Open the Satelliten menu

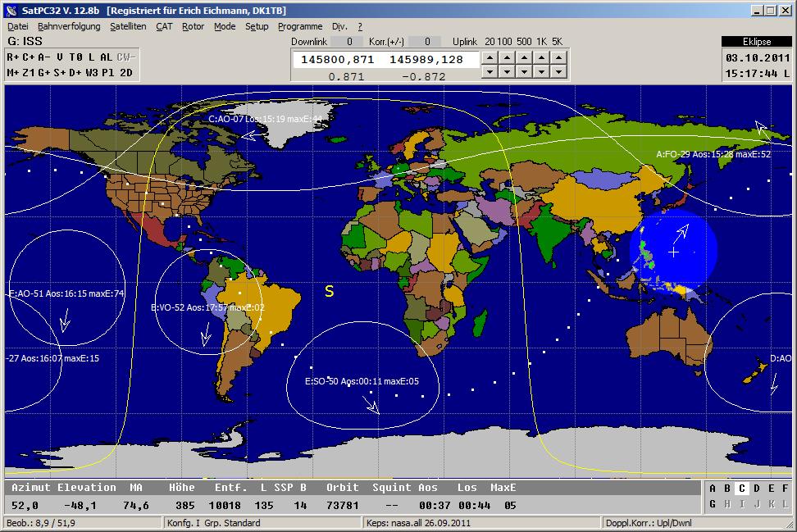pos(128,26)
